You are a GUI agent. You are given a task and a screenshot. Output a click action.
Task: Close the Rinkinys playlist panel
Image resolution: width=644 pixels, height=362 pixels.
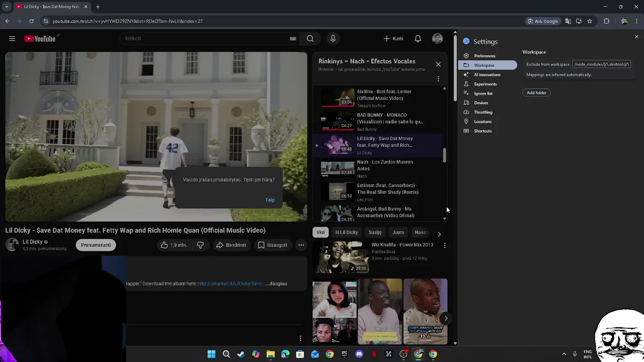pos(438,64)
